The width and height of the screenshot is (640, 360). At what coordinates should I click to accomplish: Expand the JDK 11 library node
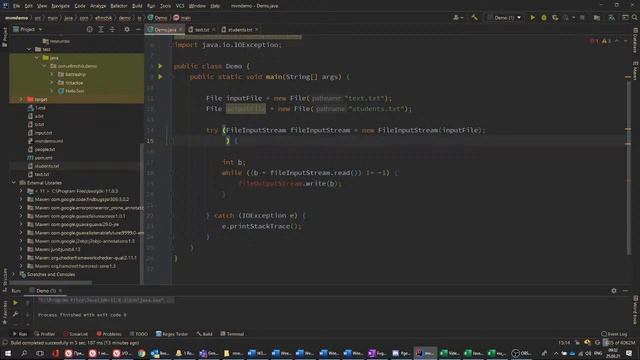pyautogui.click(x=21, y=191)
